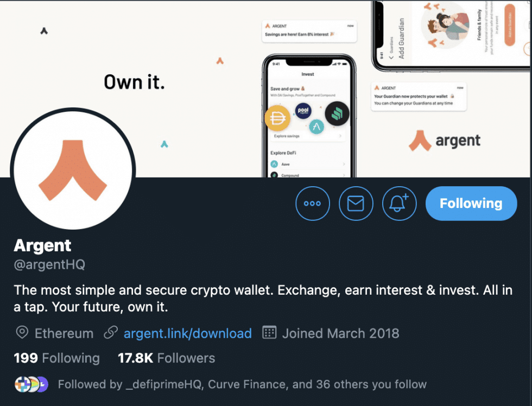Click the chain link icon beside URL
532x406 pixels.
tap(111, 333)
